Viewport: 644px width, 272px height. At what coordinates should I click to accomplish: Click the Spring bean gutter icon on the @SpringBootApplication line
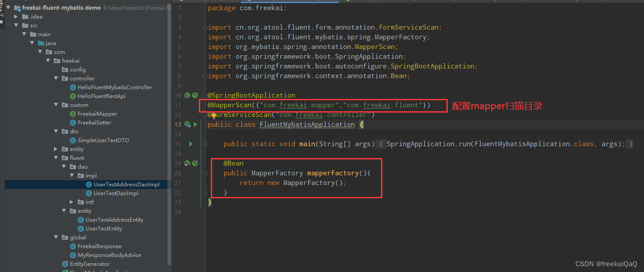[x=187, y=95]
